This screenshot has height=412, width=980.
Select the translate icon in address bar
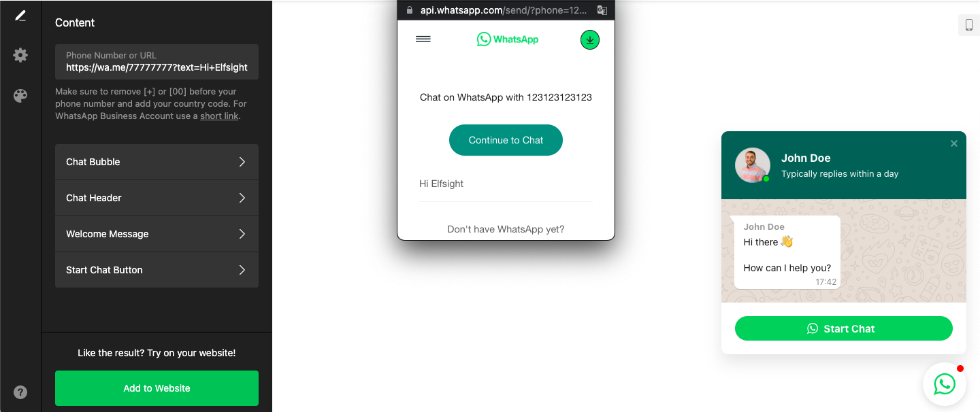(602, 10)
